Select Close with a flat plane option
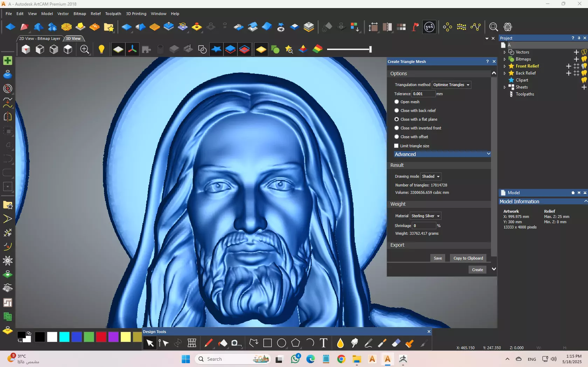This screenshot has height=367, width=588. pos(396,119)
